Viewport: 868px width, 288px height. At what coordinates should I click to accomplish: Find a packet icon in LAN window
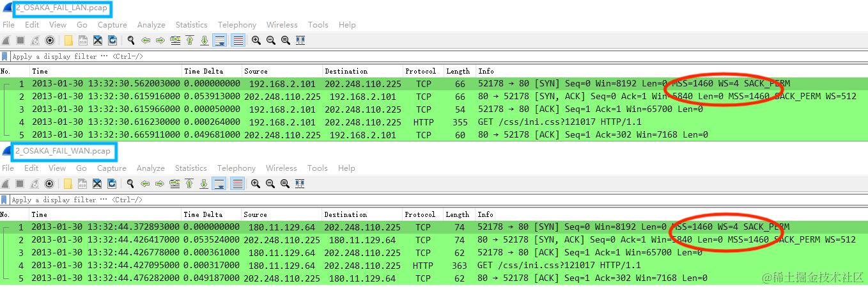coord(131,40)
